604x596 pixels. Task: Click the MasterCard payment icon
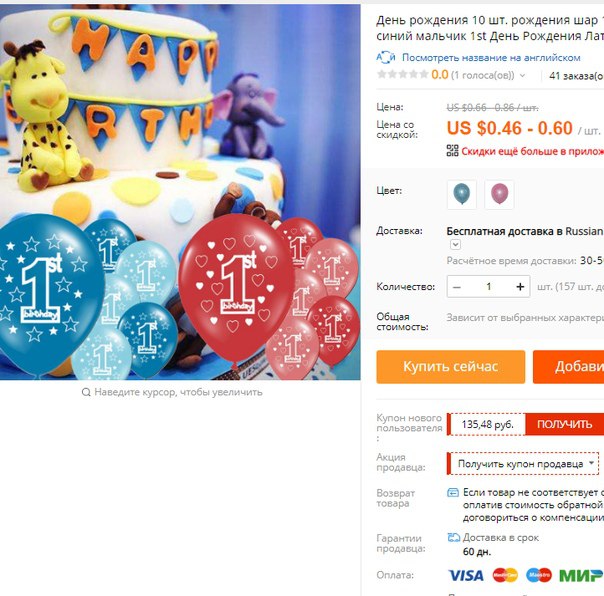tap(505, 575)
